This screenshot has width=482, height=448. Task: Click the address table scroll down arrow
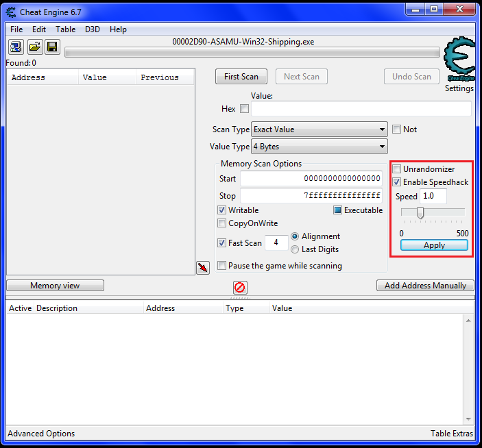(468, 419)
